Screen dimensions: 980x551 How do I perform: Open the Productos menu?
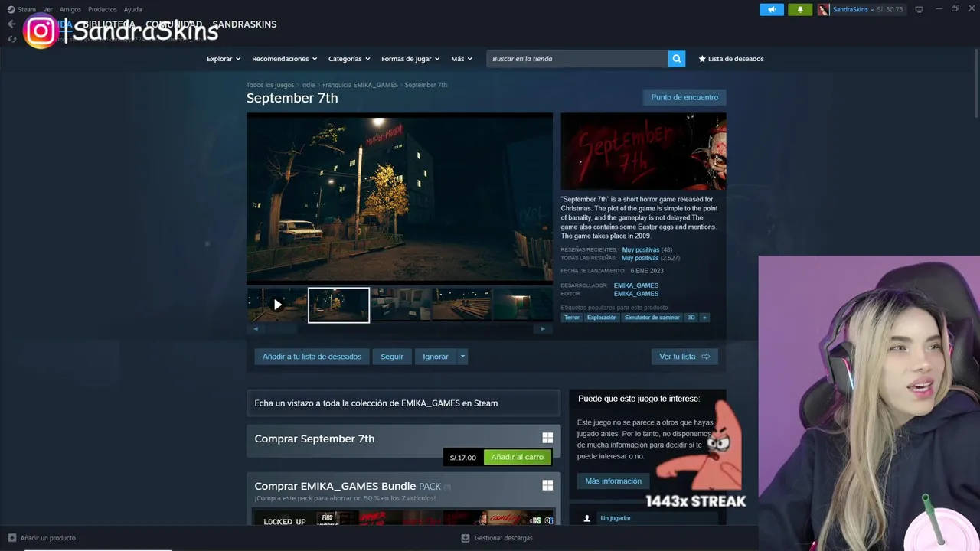click(x=102, y=9)
